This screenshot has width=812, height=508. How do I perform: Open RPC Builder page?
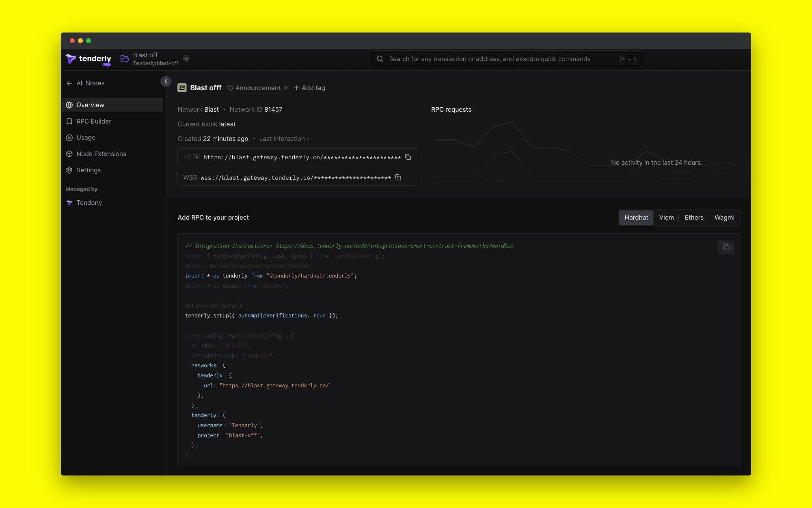coord(93,121)
